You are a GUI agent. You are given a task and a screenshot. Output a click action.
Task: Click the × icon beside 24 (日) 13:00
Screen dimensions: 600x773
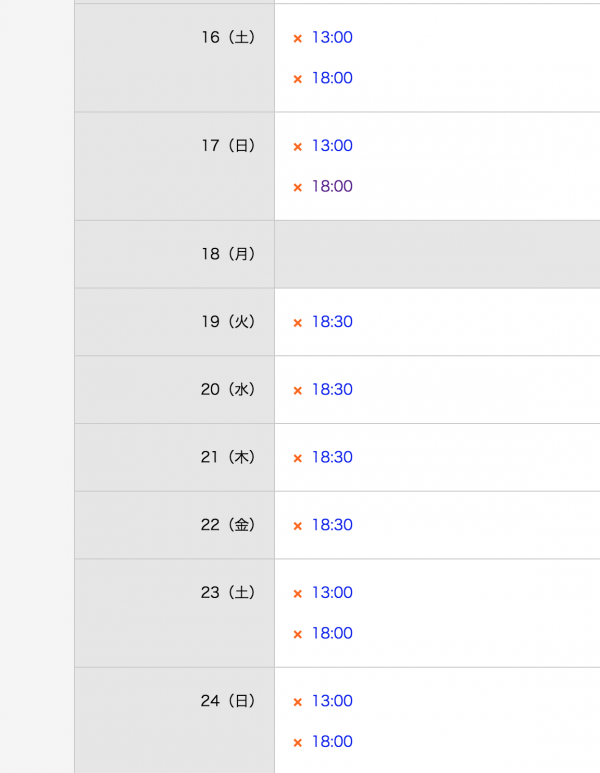point(297,702)
